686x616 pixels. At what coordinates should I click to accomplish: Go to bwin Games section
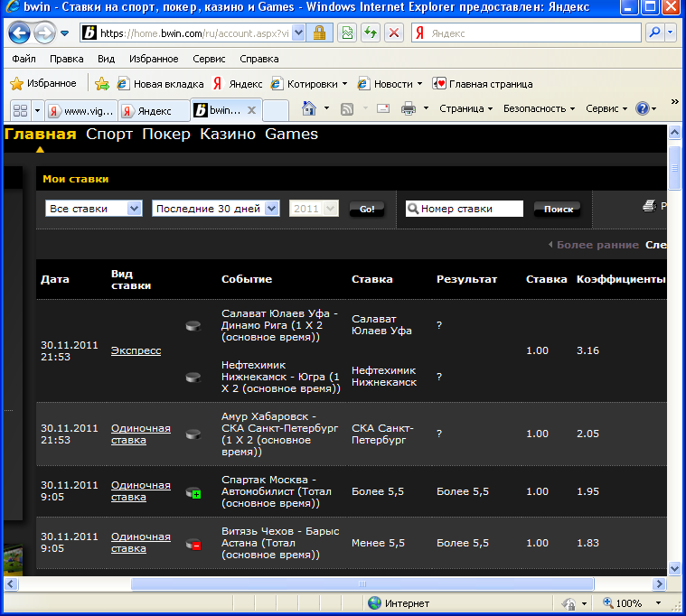pos(291,134)
